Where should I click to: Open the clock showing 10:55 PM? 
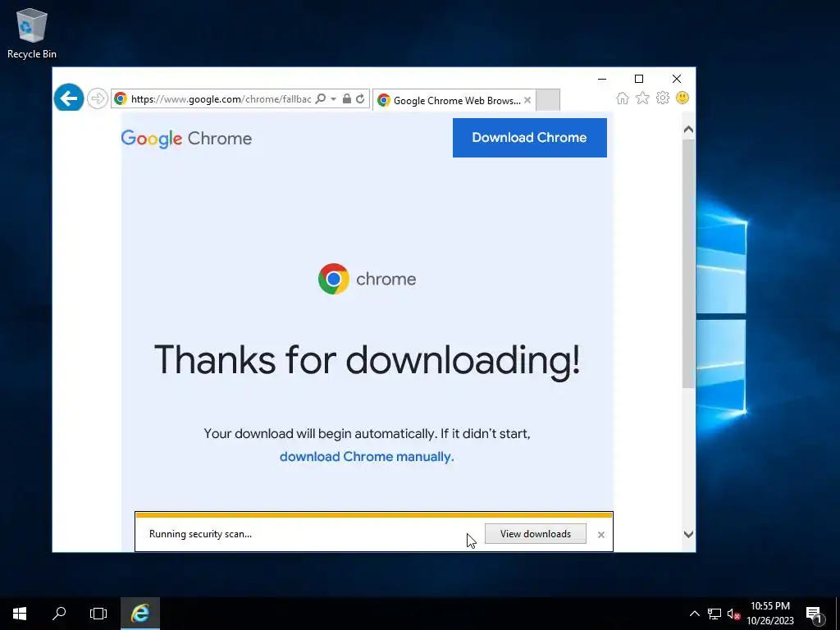[x=769, y=614]
